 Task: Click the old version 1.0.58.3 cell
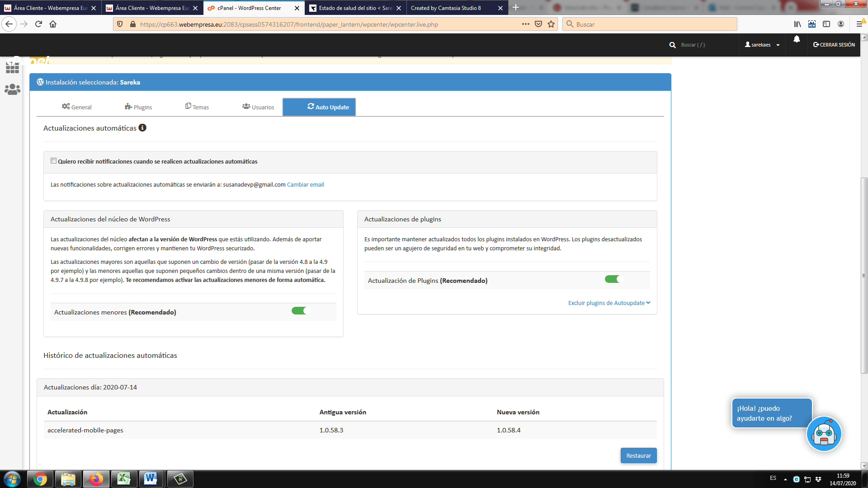coord(331,430)
